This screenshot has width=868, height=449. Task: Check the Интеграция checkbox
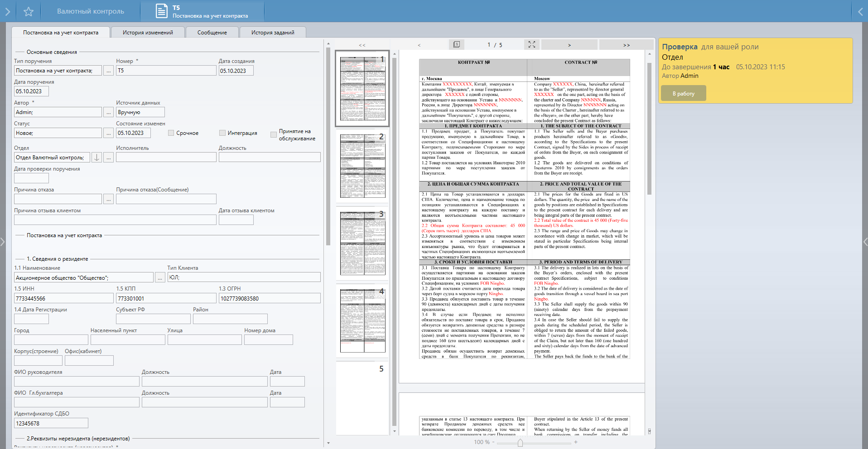[222, 133]
